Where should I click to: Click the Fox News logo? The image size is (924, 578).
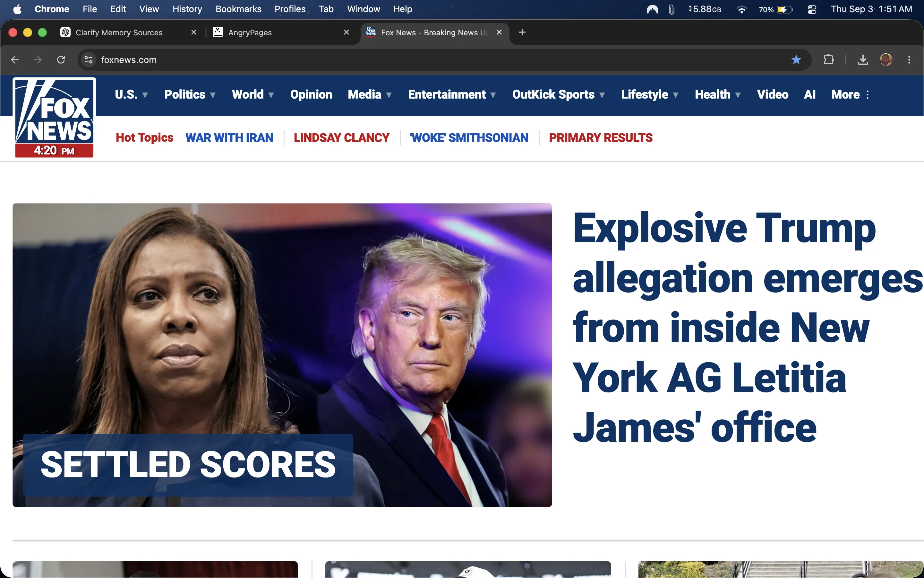tap(54, 117)
